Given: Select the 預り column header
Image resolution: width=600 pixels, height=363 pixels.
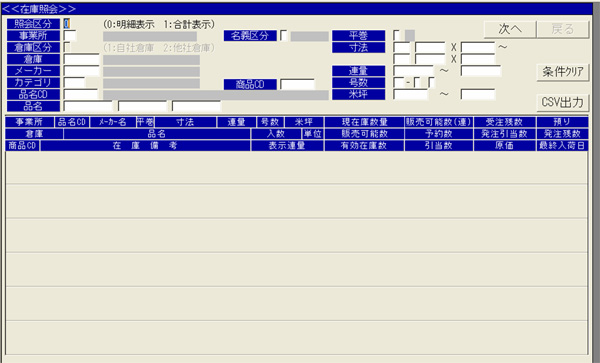Looking at the screenshot, I should 562,122.
